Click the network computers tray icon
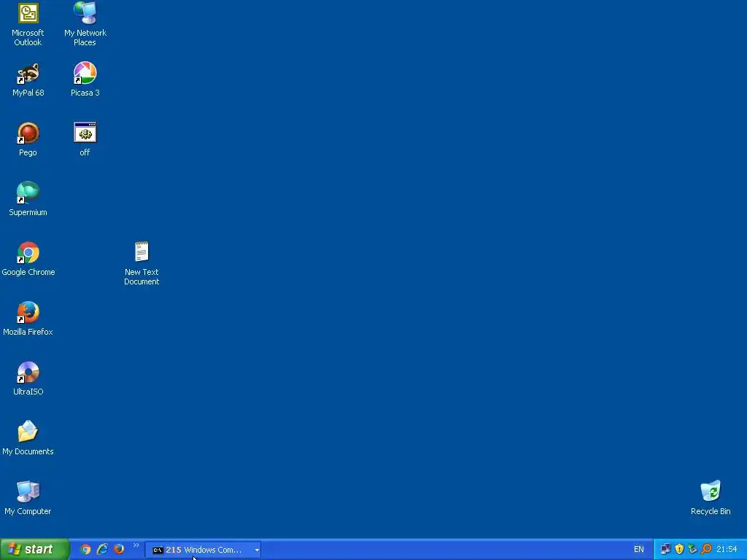Screen dimensions: 747x560 pos(665,550)
